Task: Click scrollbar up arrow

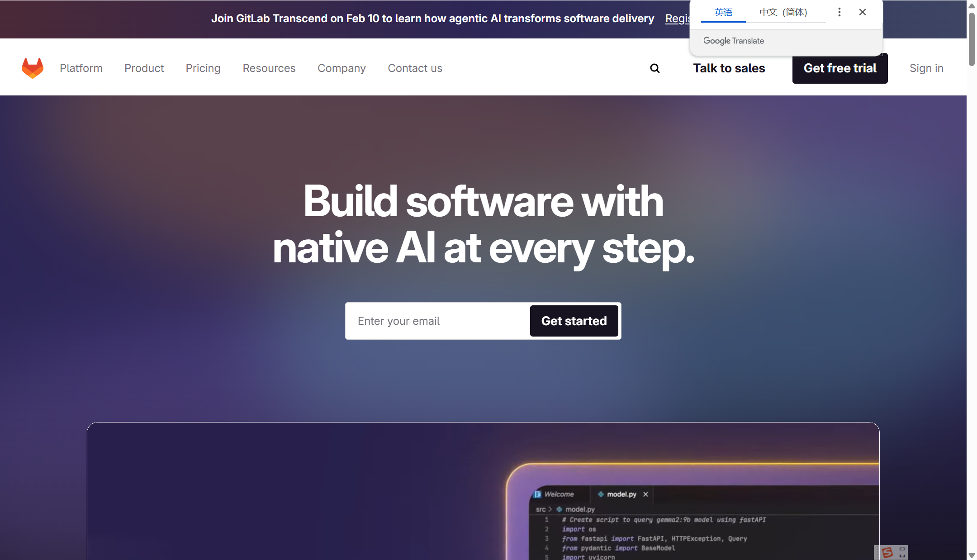Action: [x=972, y=5]
